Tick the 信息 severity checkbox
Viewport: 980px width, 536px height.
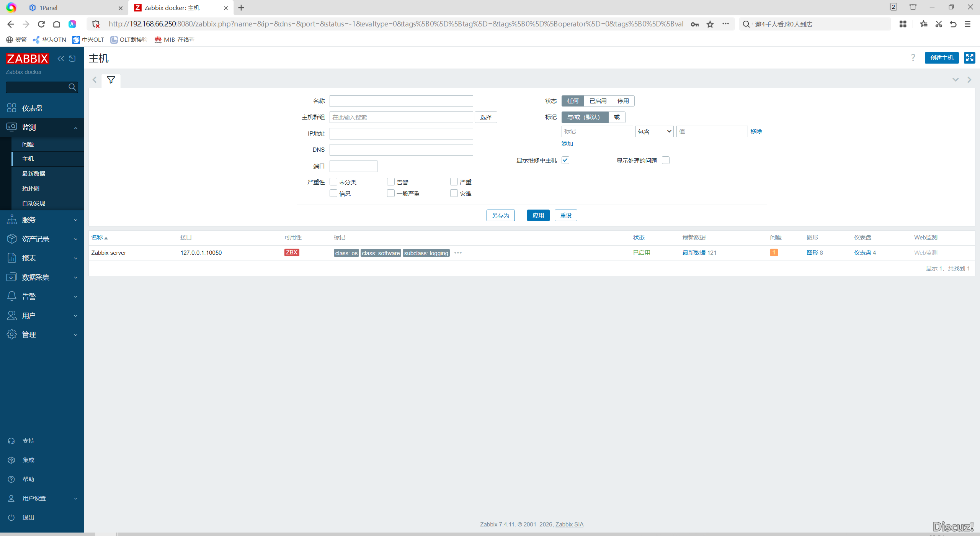click(x=333, y=193)
